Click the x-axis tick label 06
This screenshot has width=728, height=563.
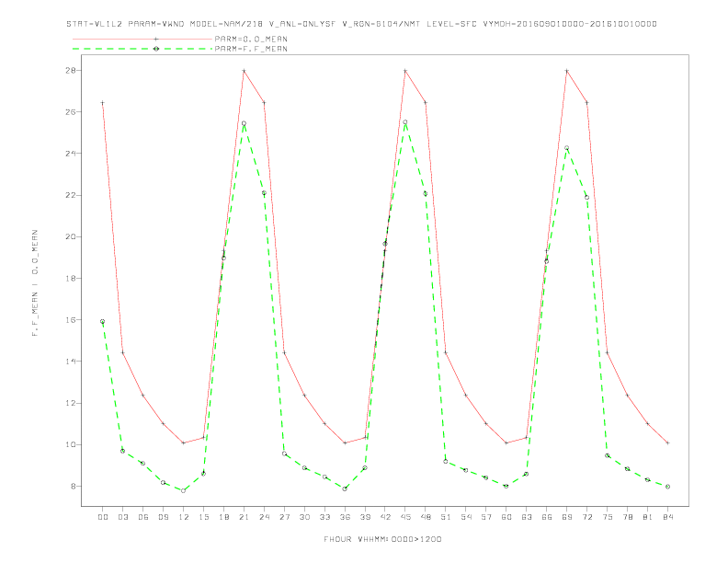[x=143, y=517]
